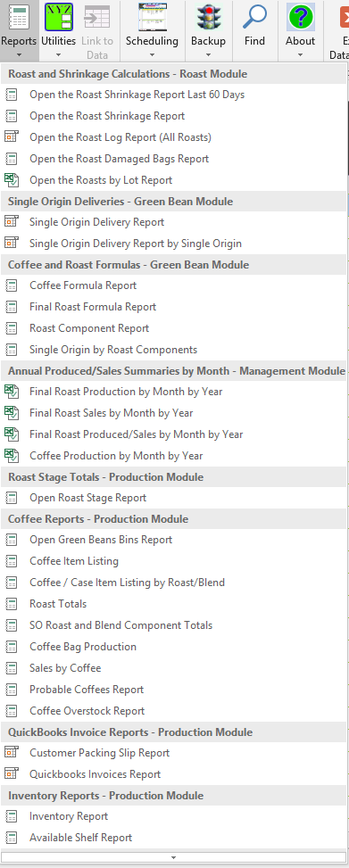Click icon beside Coffee Item Listing
349x868 pixels.
pos(12,561)
